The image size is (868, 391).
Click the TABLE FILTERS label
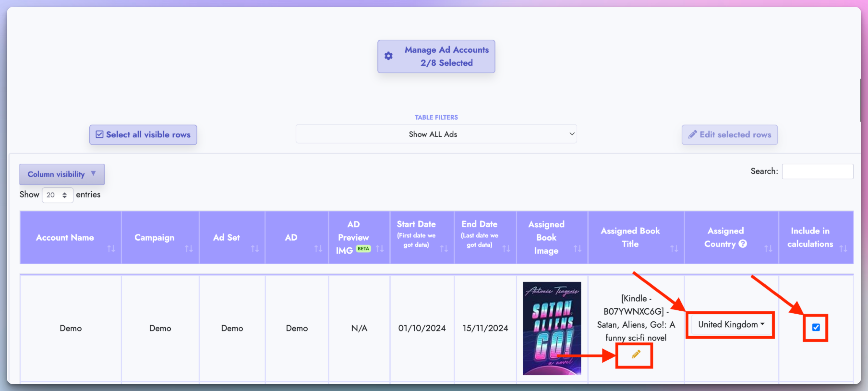tap(436, 117)
